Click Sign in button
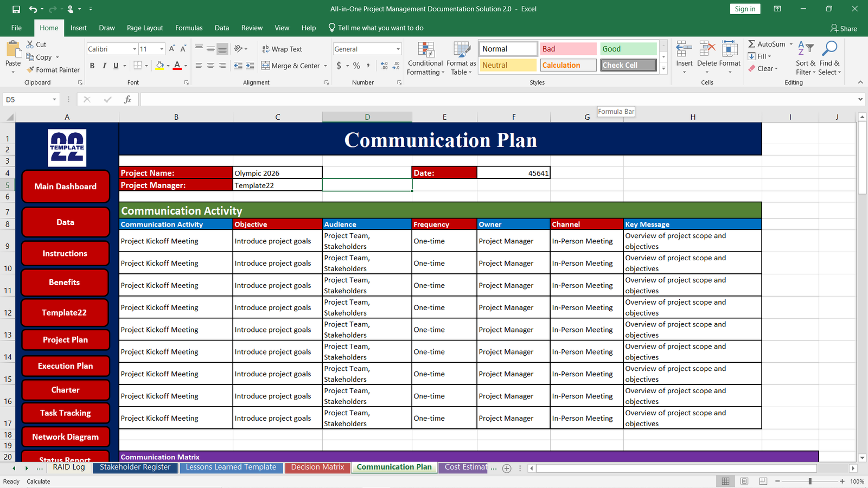This screenshot has width=868, height=488. pyautogui.click(x=745, y=9)
